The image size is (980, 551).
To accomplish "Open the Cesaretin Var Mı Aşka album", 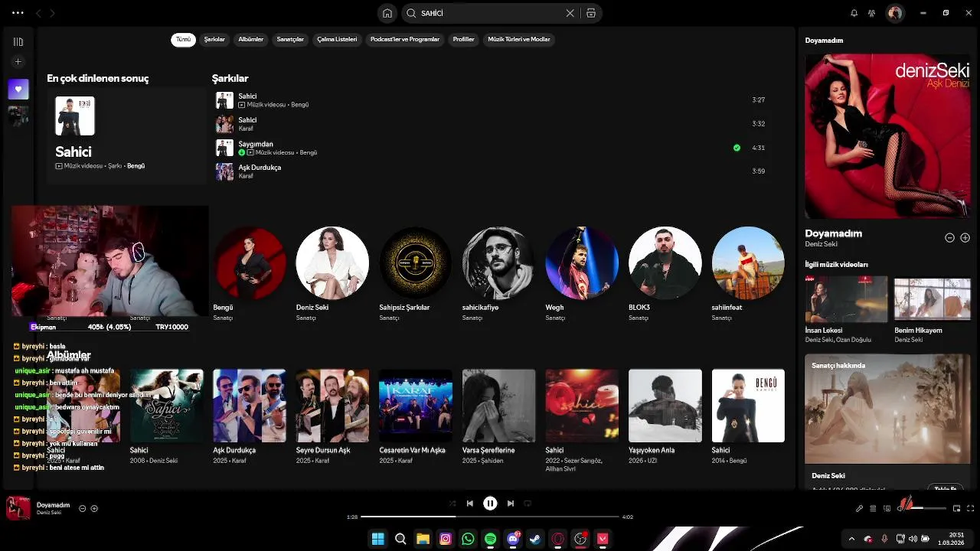I will click(416, 417).
